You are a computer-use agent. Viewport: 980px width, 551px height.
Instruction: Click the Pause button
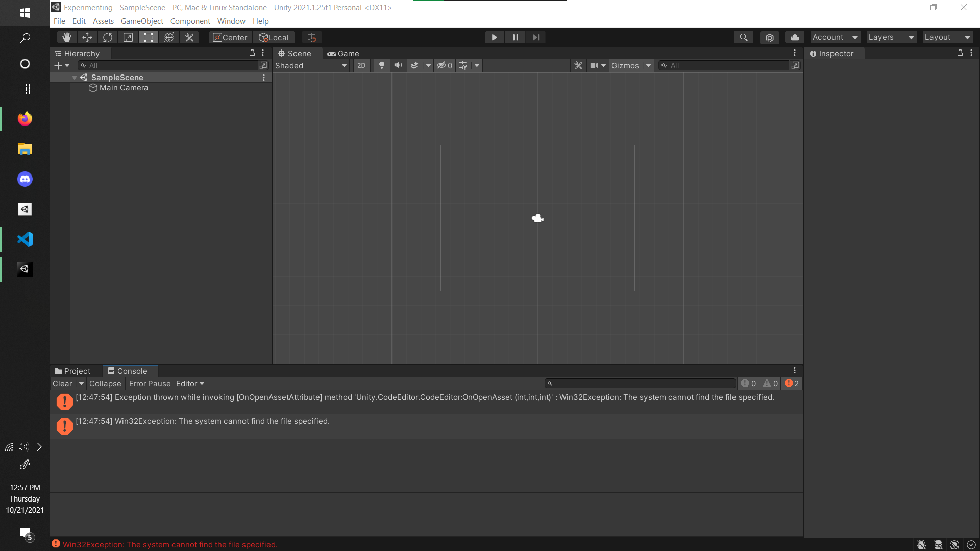coord(515,37)
